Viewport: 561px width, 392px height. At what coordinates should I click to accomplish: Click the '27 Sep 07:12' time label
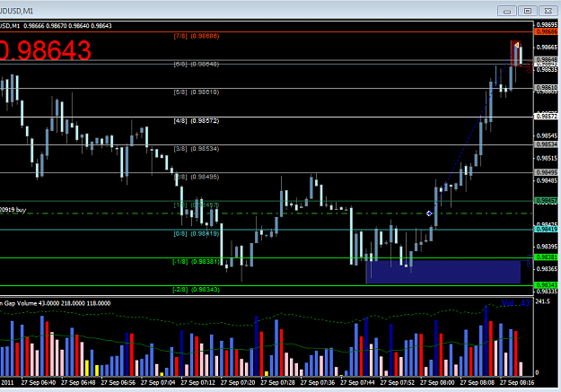tap(197, 382)
